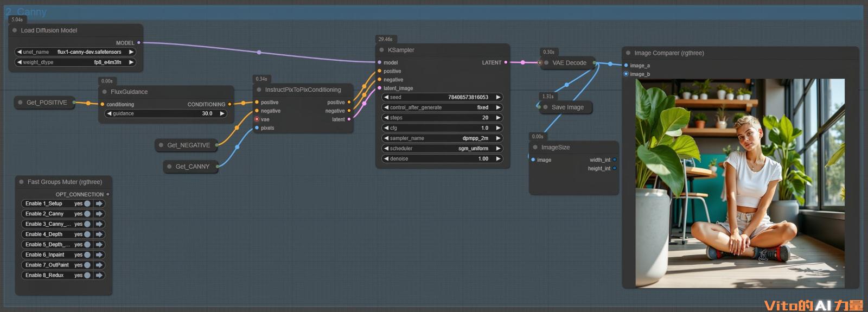Click the LATENT output port on KSampler
Screen dimensions: 868x312
(506, 62)
